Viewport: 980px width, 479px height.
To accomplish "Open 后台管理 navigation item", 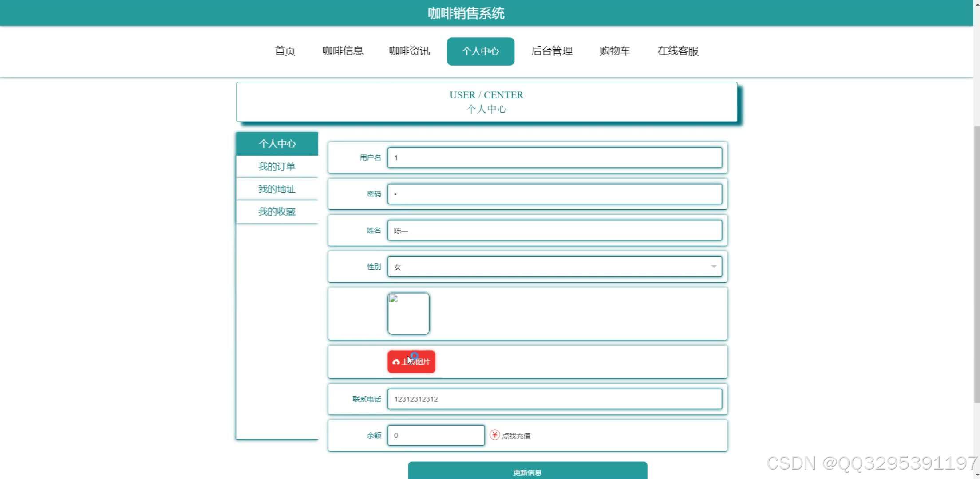I will point(552,51).
